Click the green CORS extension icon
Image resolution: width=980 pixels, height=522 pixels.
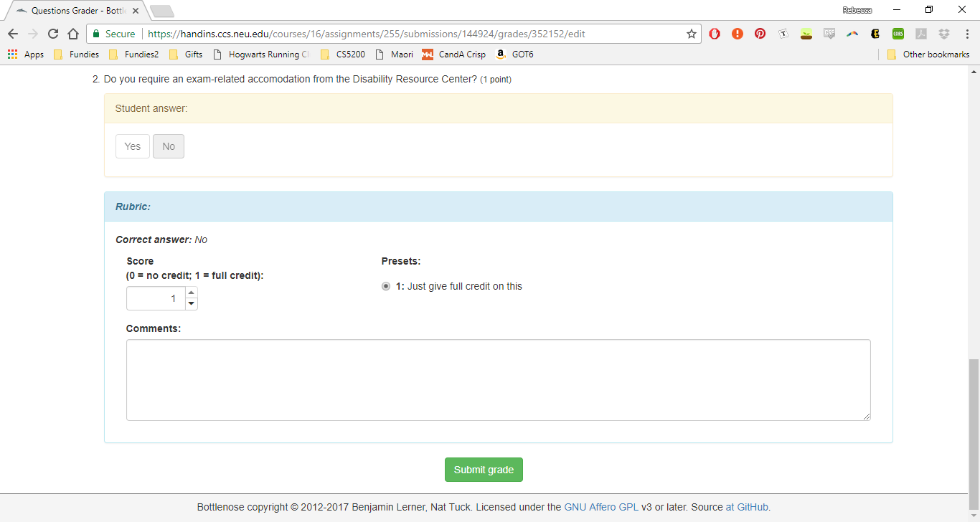click(x=898, y=34)
